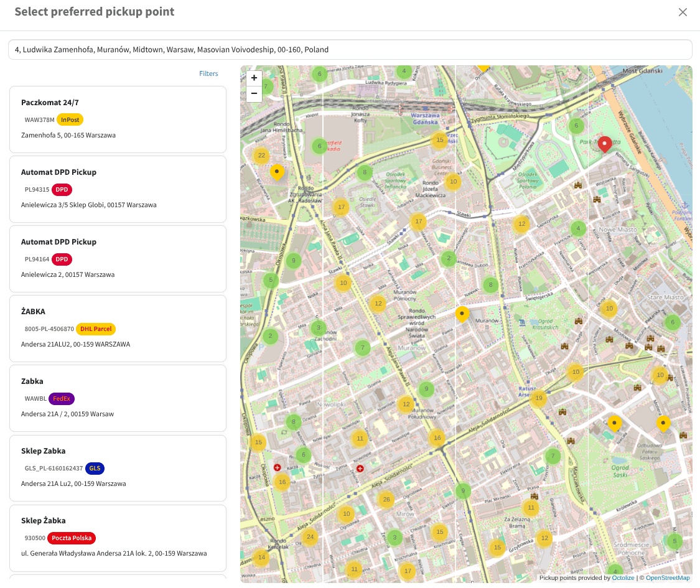Open the Octolize provider link
This screenshot has width=700, height=588.
pos(623,577)
